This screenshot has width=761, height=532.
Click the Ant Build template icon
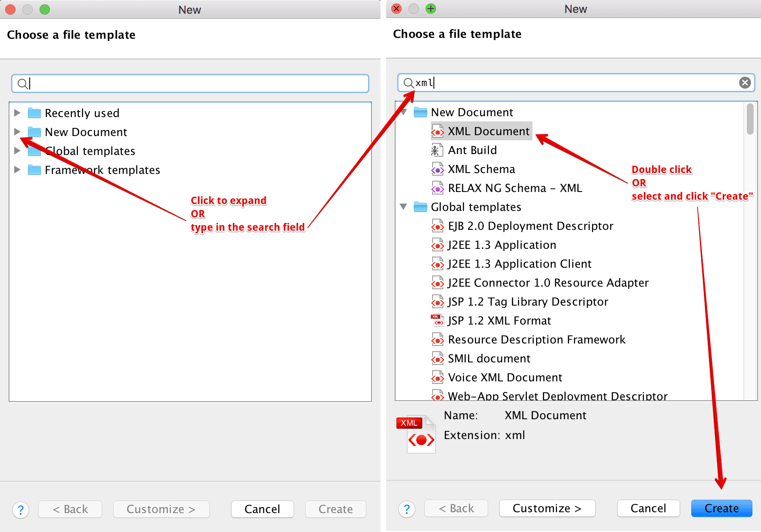click(x=436, y=150)
